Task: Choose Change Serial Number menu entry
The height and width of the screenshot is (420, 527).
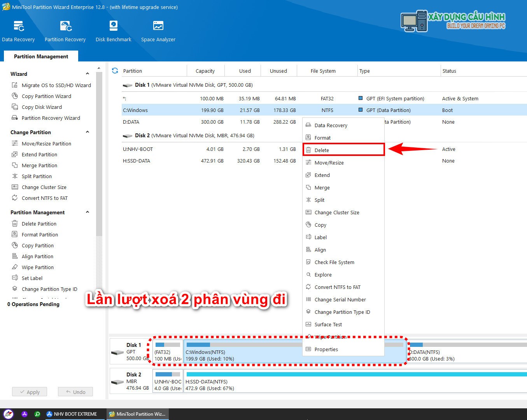Action: click(343, 299)
